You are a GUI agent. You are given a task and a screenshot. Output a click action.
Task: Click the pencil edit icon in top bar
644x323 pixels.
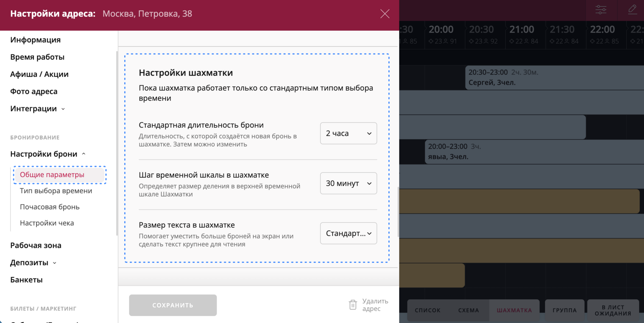[632, 10]
